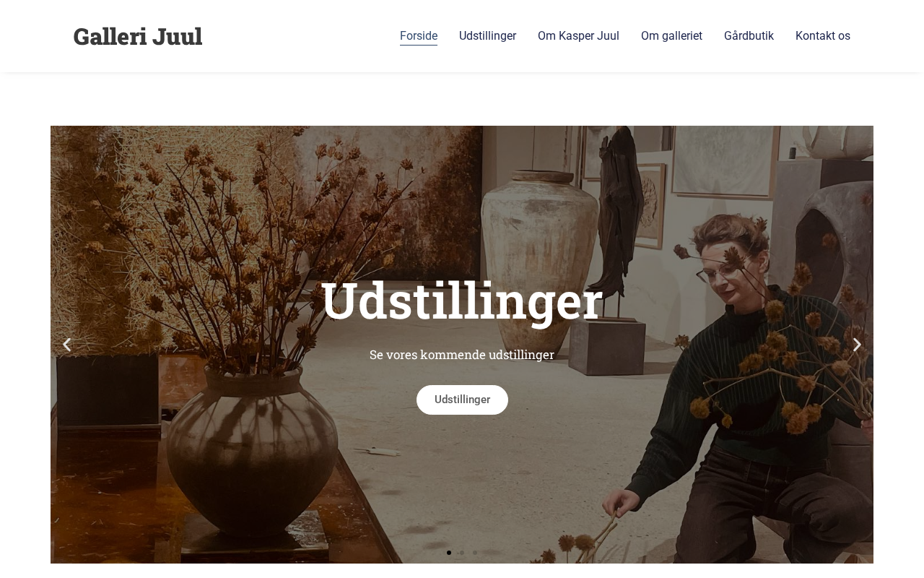Click the 'Se vores kommende udstillinger' subtitle
924x578 pixels.
[462, 355]
